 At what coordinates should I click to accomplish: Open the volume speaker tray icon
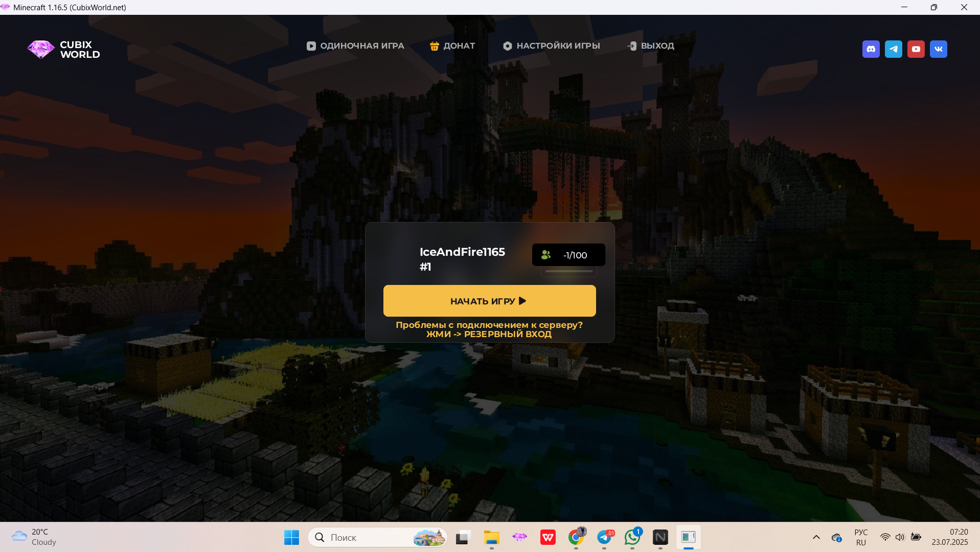click(x=900, y=537)
